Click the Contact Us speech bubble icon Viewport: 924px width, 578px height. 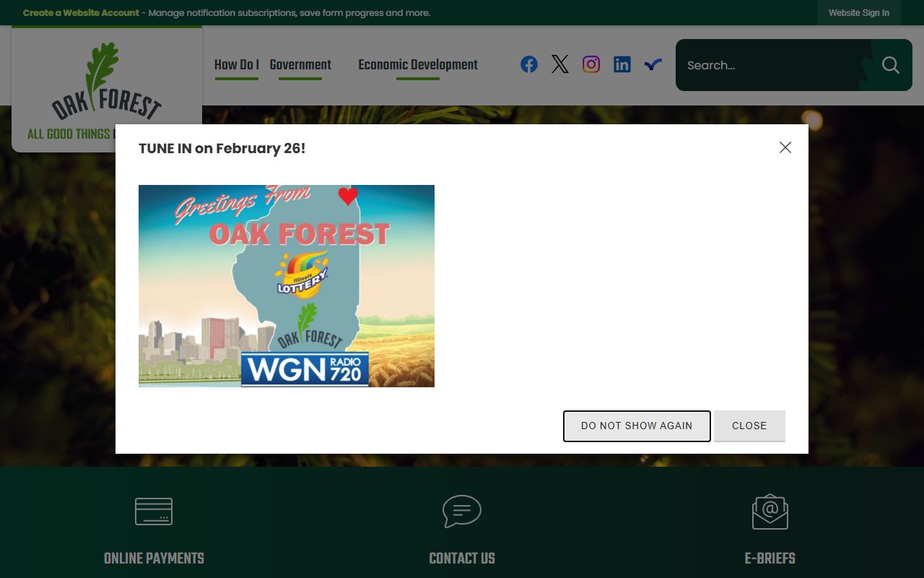(462, 512)
